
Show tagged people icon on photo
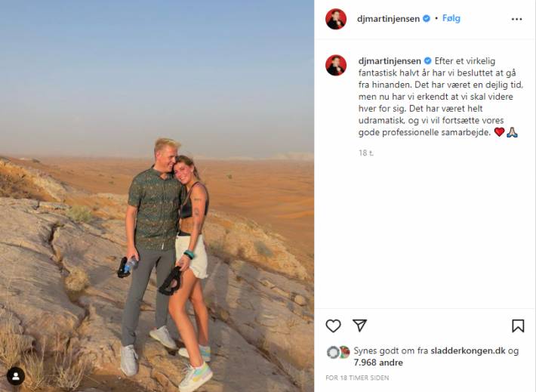[16, 376]
